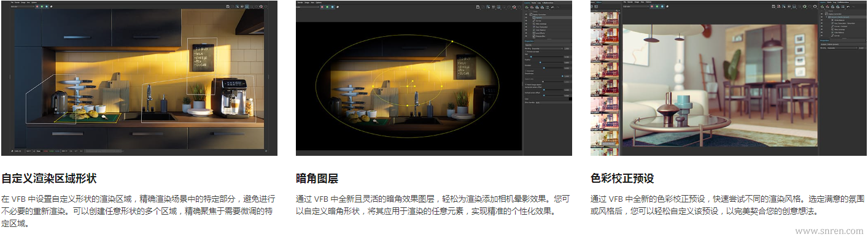Open the vignette layer kitchen screenshot
Image resolution: width=868 pixels, height=238 pixels.
pos(434,78)
